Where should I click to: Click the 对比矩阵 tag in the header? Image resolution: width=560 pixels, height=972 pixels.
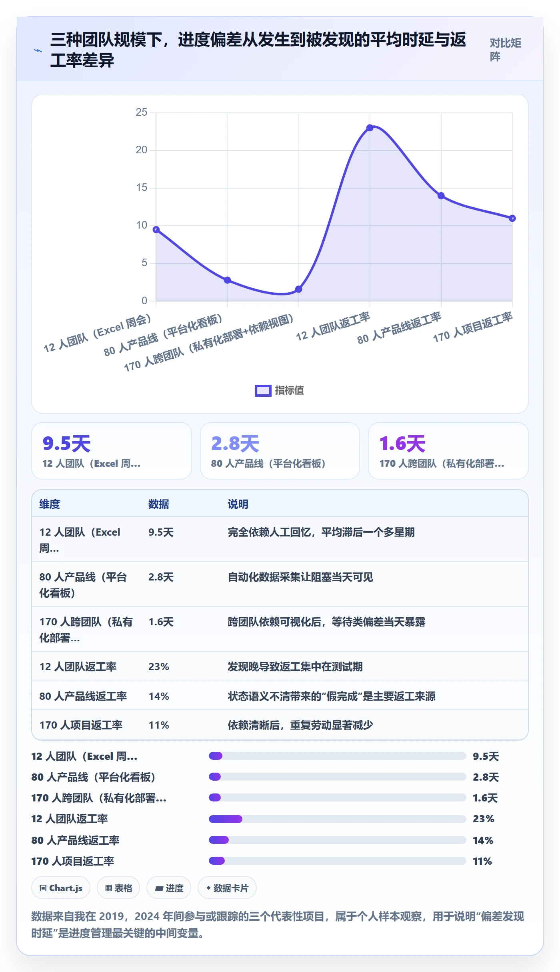(x=505, y=50)
